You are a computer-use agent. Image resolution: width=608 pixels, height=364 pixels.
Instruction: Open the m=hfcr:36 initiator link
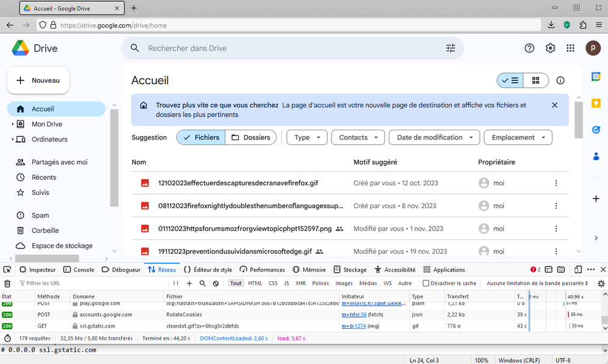pyautogui.click(x=354, y=315)
